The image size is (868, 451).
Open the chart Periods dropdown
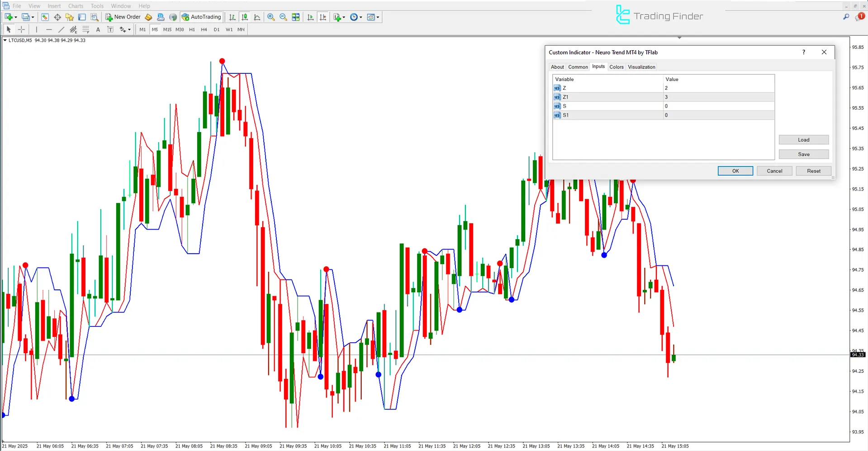[356, 17]
